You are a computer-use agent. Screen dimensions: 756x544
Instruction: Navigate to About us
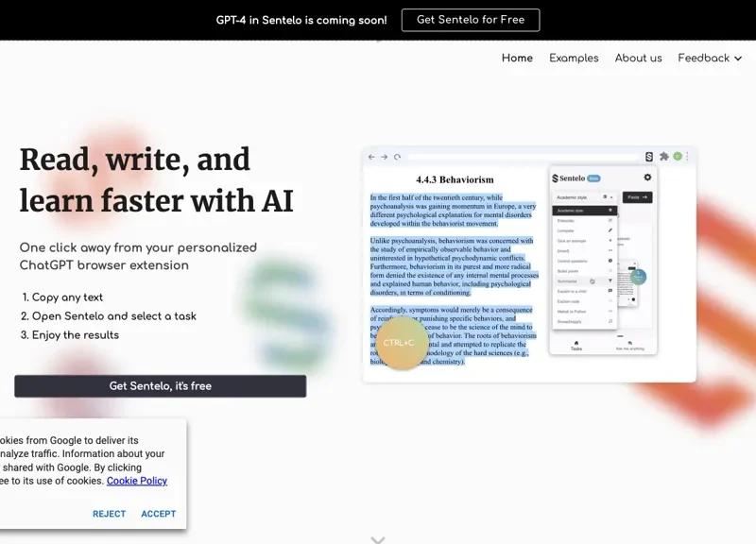(639, 59)
